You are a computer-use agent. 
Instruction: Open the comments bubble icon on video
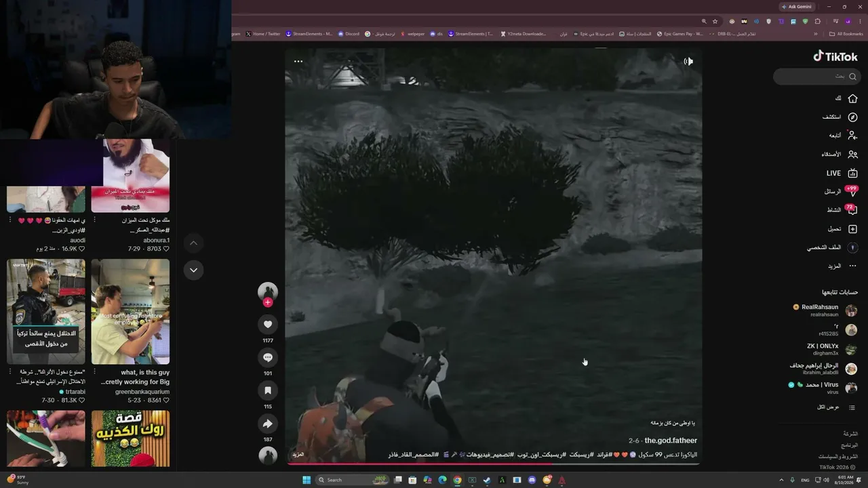[x=268, y=357]
